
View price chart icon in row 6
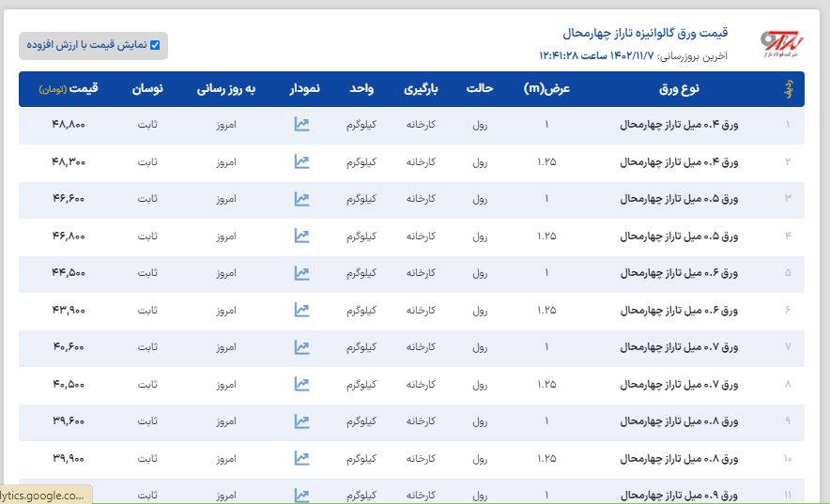(x=301, y=310)
